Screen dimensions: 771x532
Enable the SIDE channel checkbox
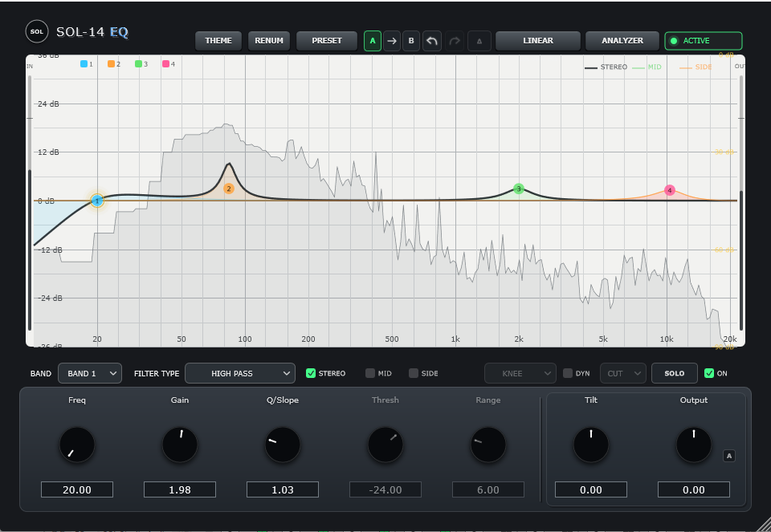tap(414, 373)
